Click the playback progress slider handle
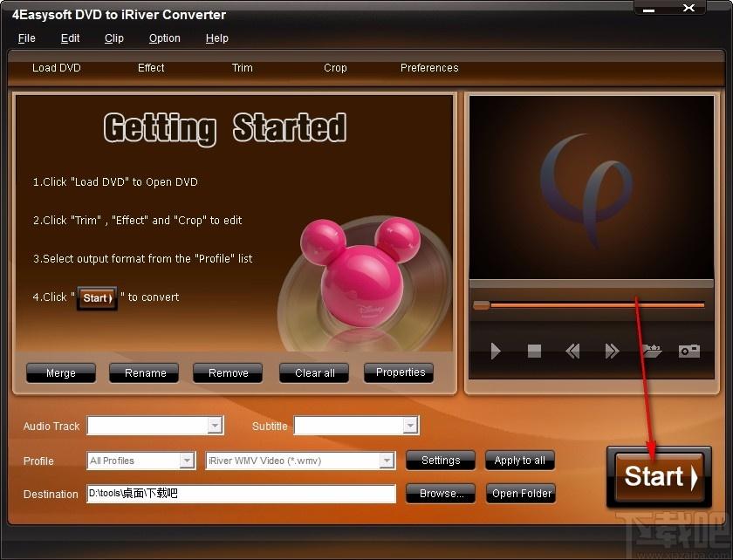This screenshot has width=733, height=560. [x=481, y=305]
